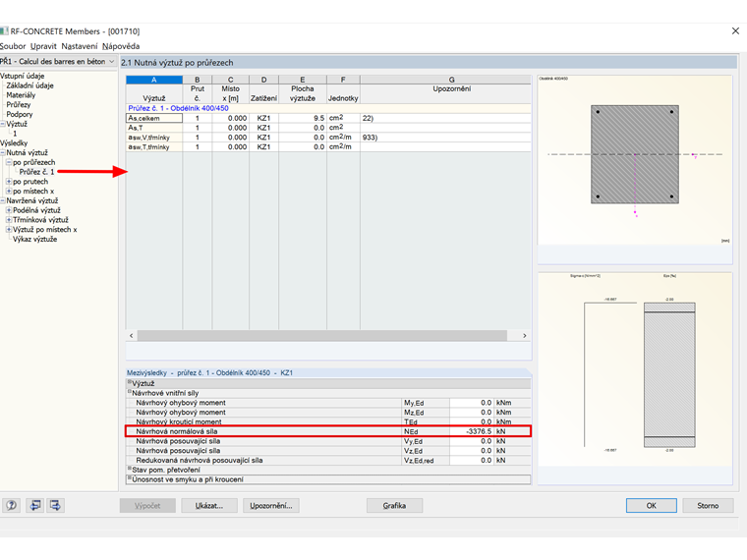The height and width of the screenshot is (560, 747).
Task: Click warning note 22) cell
Action: [445, 118]
